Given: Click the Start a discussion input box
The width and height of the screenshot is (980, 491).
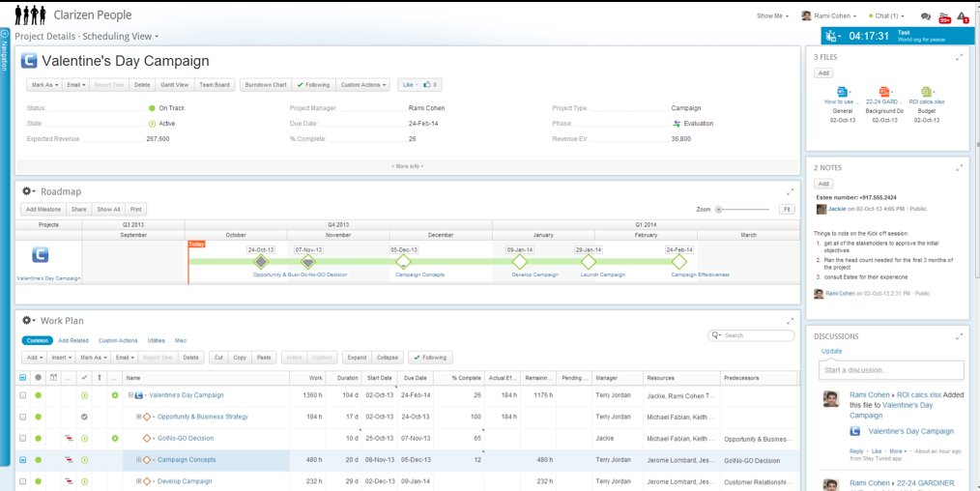Looking at the screenshot, I should [x=891, y=370].
